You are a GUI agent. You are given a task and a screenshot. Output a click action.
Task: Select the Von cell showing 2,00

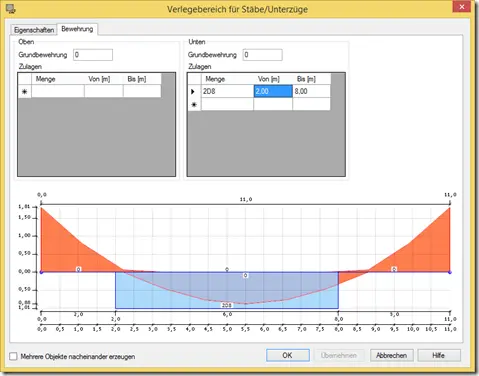click(273, 91)
